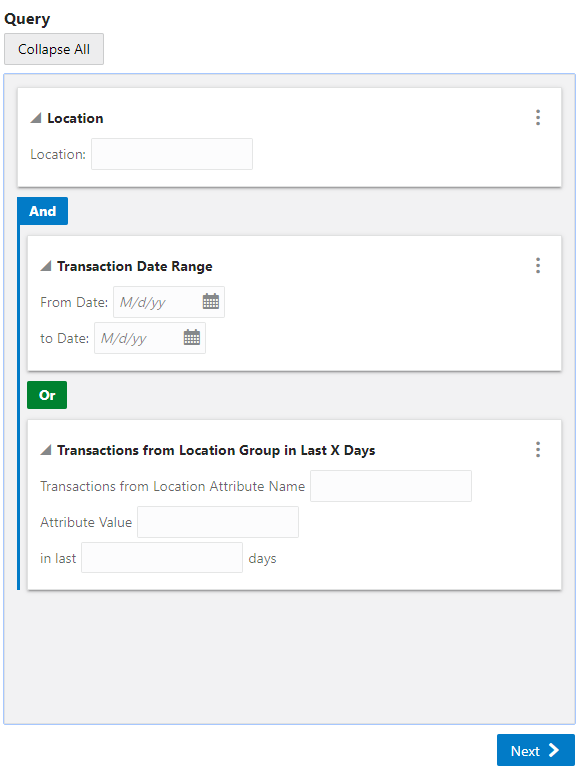Open the Location panel three-dot menu

click(538, 117)
